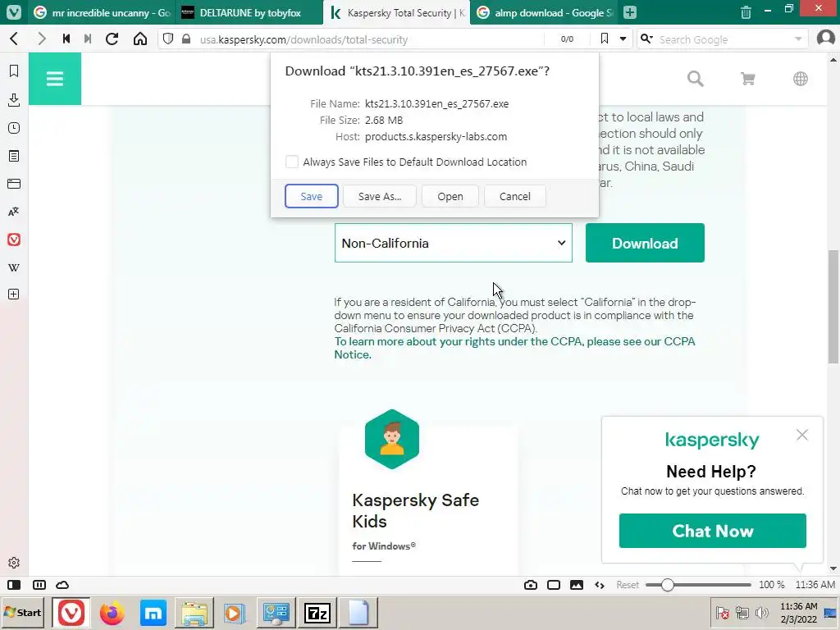Click the Search Google field
Screen dimensions: 840x630
click(x=724, y=39)
